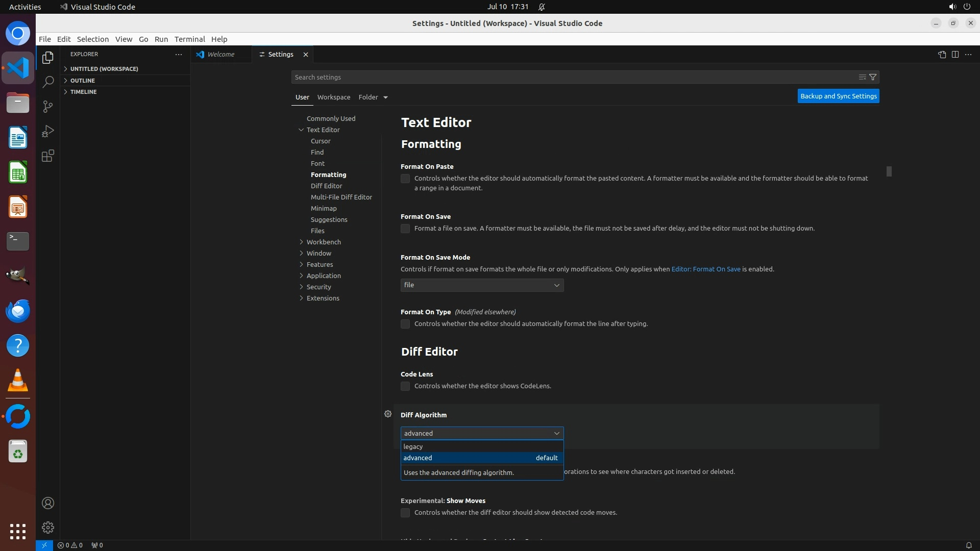Viewport: 980px width, 551px height.
Task: Open the Source Control view icon
Action: 48,106
